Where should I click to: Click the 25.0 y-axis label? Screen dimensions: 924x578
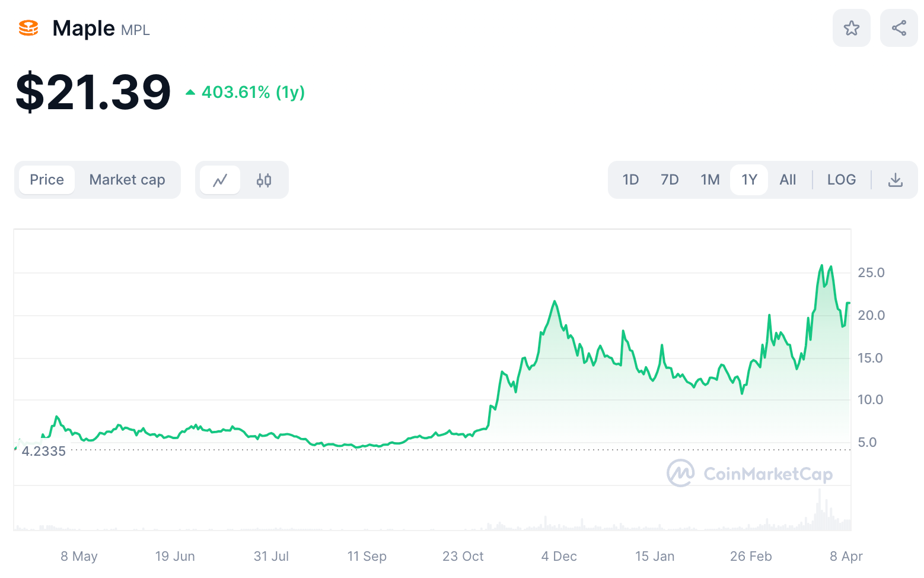pos(871,272)
